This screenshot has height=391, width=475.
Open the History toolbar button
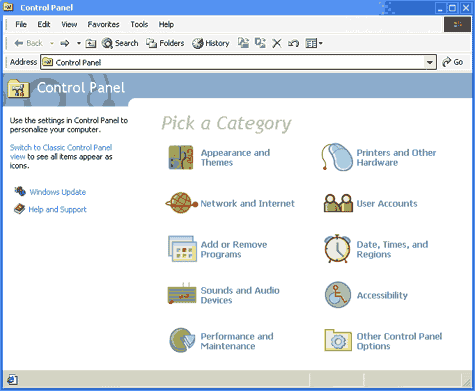tap(211, 43)
